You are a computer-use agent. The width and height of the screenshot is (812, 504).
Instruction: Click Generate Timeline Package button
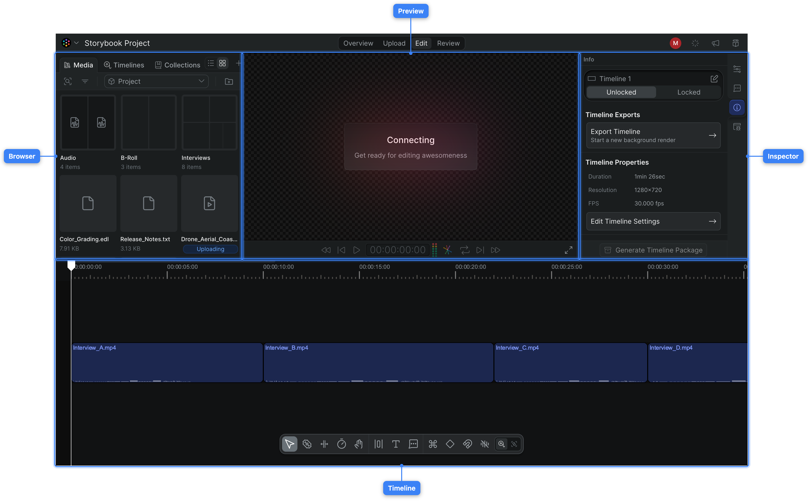pyautogui.click(x=653, y=250)
